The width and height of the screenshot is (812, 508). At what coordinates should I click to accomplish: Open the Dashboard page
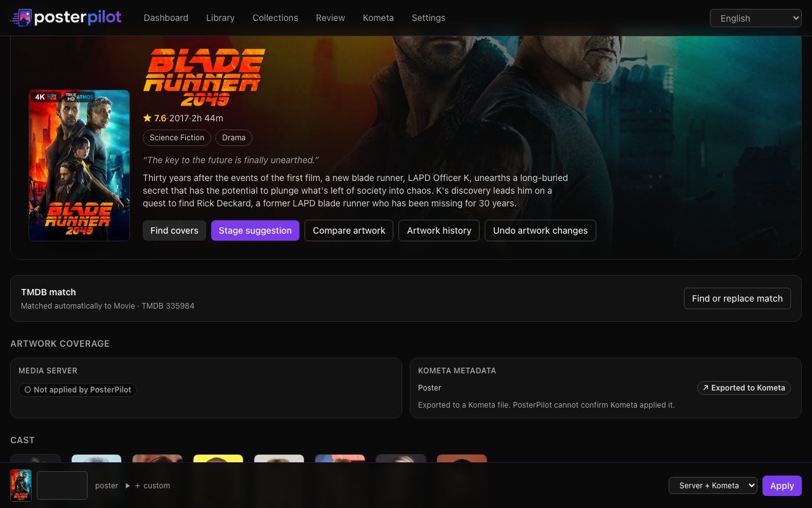(166, 18)
